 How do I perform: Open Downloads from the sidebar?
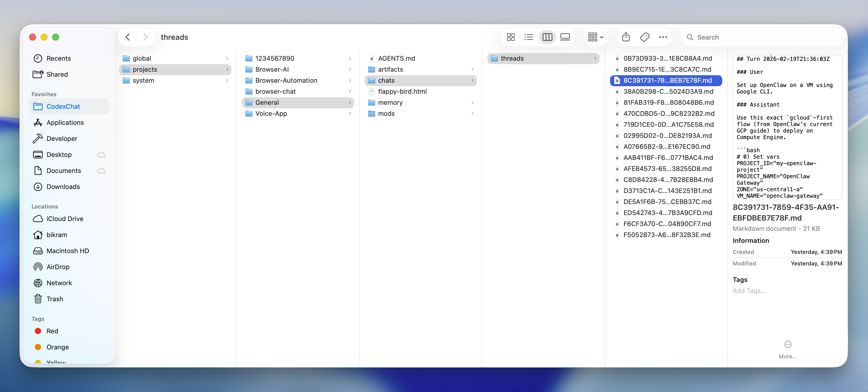pos(63,186)
